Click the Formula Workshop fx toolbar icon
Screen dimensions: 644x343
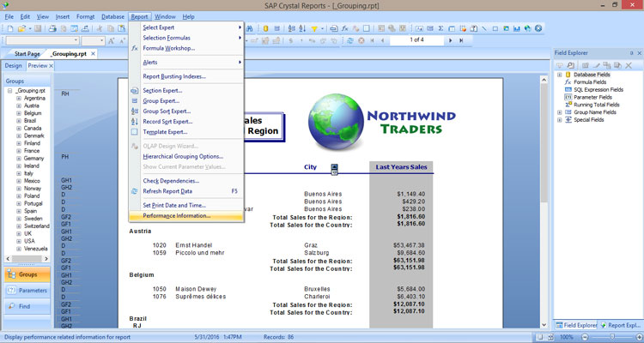344,28
